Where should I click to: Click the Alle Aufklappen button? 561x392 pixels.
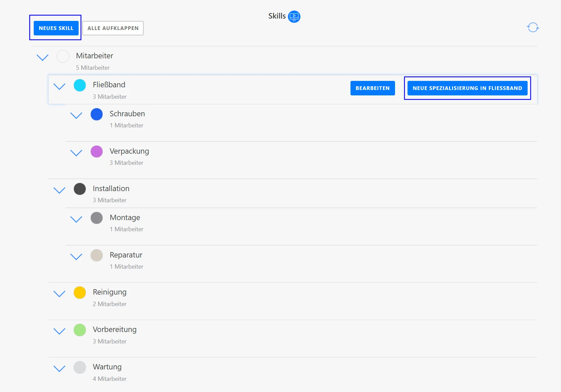tap(113, 28)
